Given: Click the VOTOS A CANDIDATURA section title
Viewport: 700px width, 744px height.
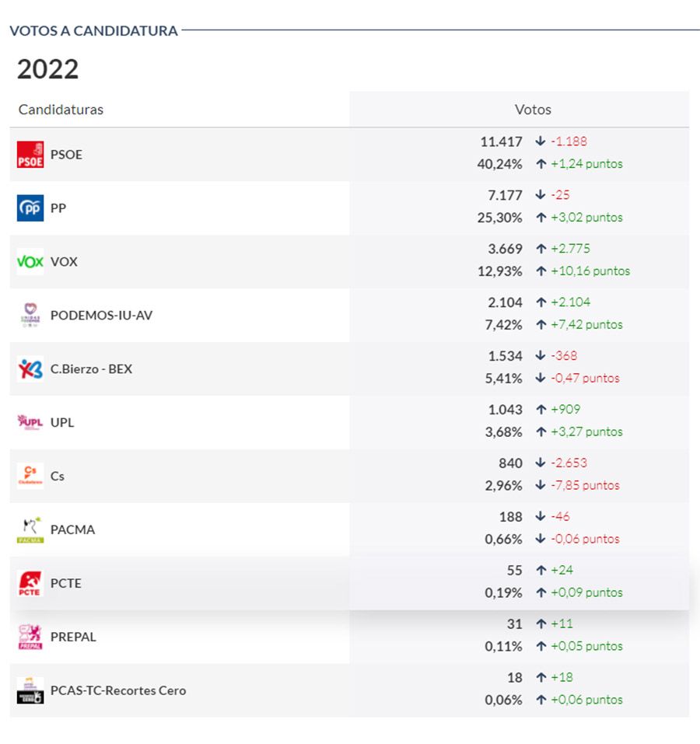Looking at the screenshot, I should (x=93, y=31).
